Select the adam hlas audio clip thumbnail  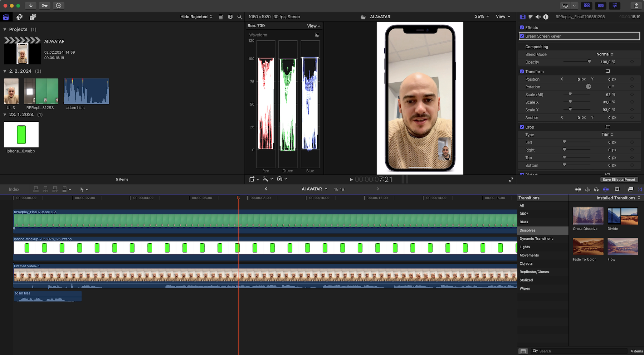tap(86, 91)
